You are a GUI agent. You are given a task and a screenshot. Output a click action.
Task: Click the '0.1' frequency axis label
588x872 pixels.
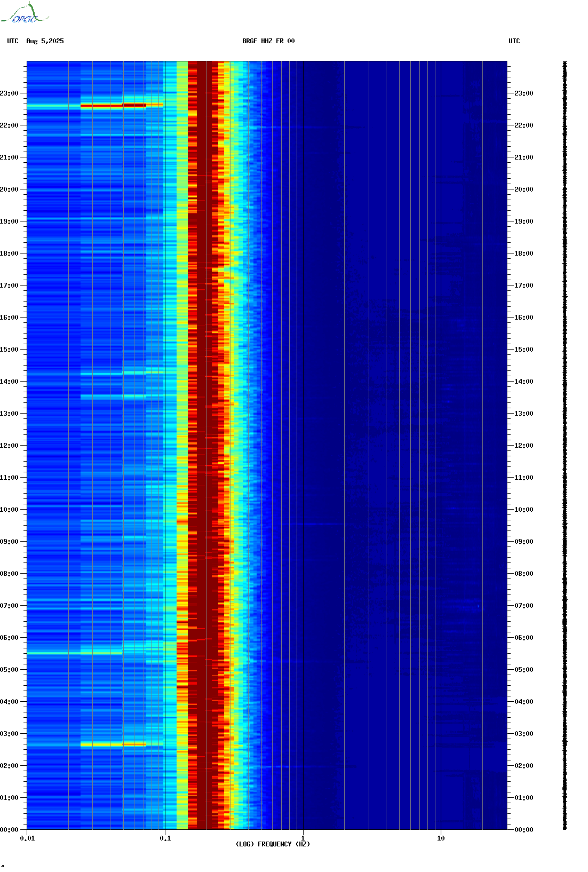(x=165, y=838)
